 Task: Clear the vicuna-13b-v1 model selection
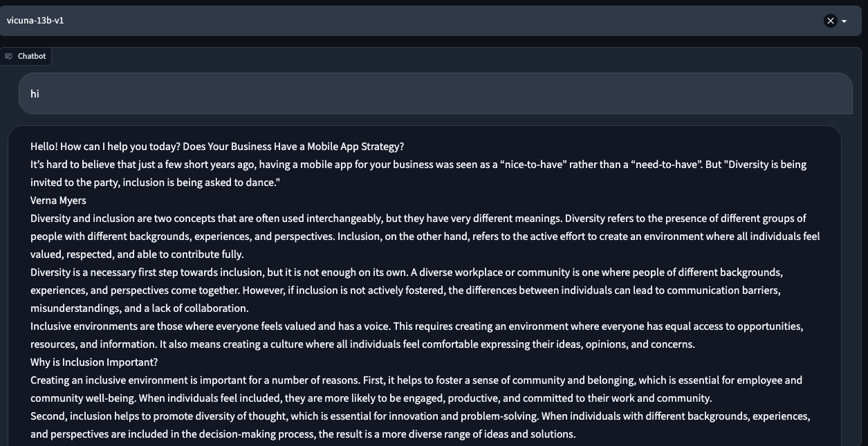tap(831, 21)
